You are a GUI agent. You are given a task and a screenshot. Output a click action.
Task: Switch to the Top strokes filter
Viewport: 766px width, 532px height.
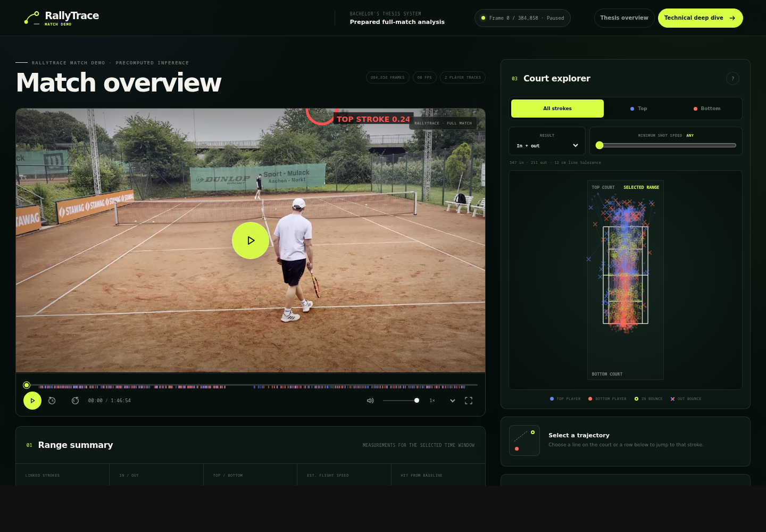tap(639, 109)
